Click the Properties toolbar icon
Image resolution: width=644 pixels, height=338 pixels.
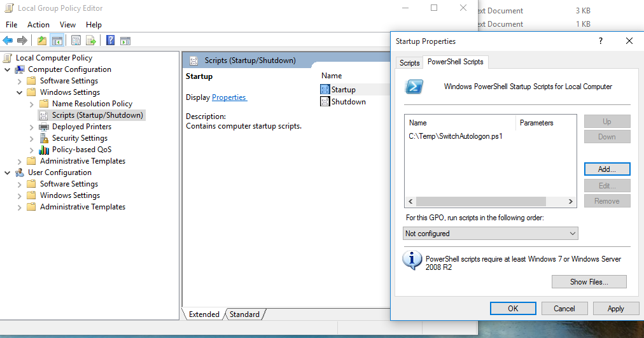click(x=76, y=40)
